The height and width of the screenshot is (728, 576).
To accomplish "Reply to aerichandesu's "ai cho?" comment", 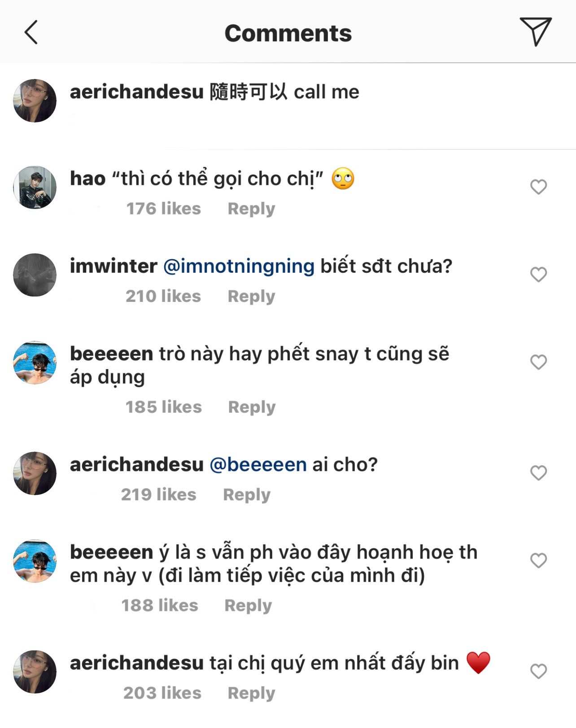I will click(x=247, y=494).
